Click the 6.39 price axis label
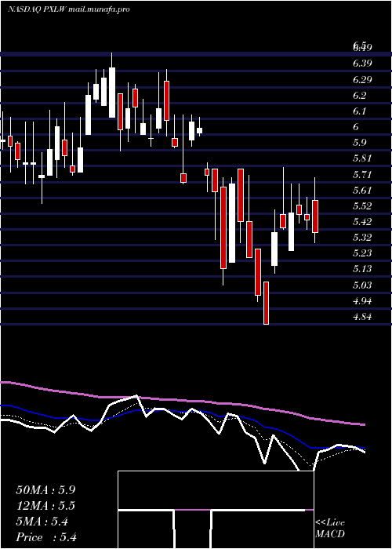The image size is (392, 549). (362, 64)
